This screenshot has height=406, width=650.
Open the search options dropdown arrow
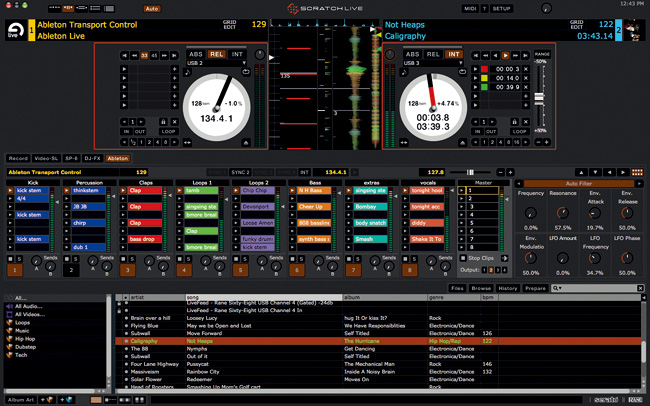[x=558, y=288]
